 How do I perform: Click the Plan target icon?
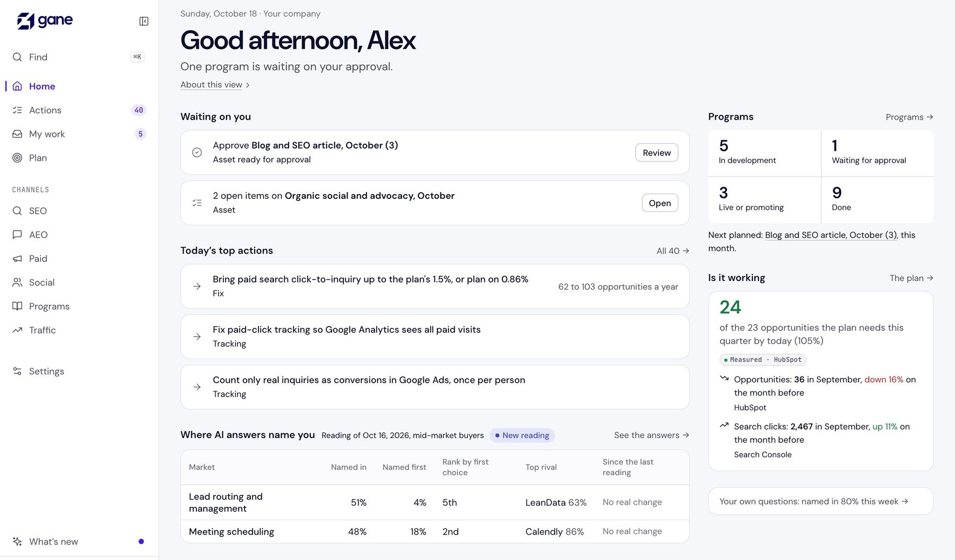pyautogui.click(x=18, y=158)
